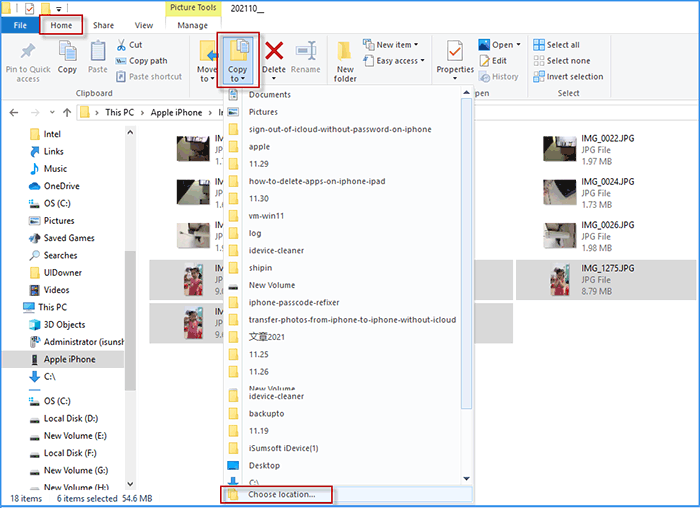Switch to the View tab

click(x=144, y=25)
